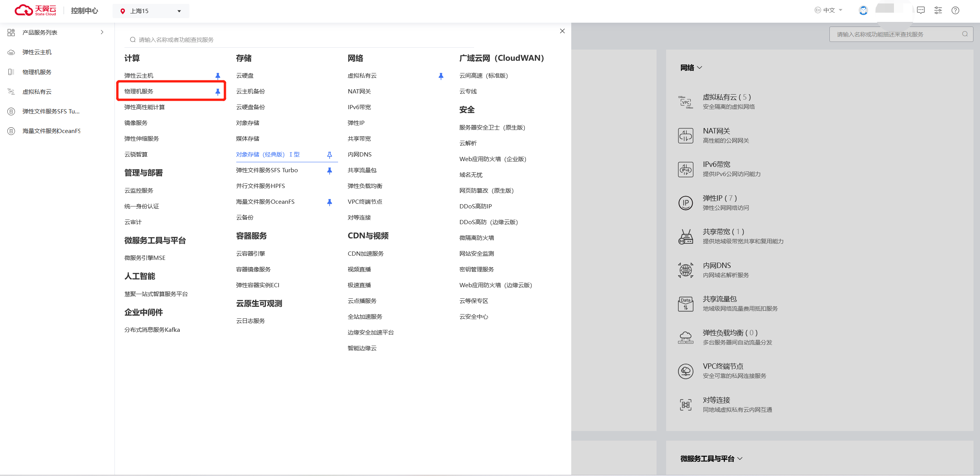Open 虚拟私有云 ( 5 ) card title

[x=727, y=97]
